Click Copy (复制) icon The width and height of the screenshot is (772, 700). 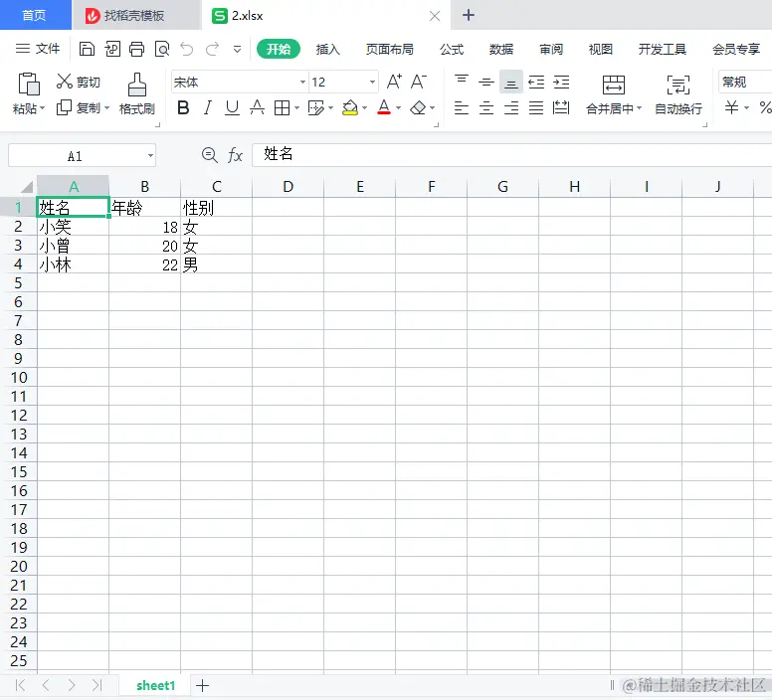click(64, 107)
